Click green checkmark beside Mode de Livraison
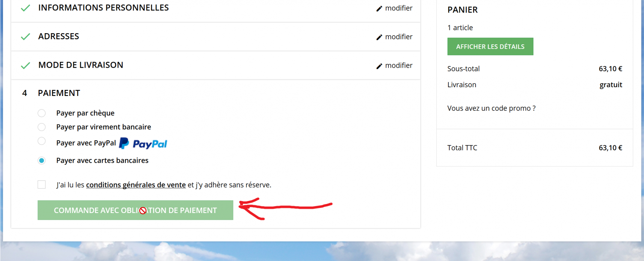This screenshot has width=644, height=261. (25, 65)
